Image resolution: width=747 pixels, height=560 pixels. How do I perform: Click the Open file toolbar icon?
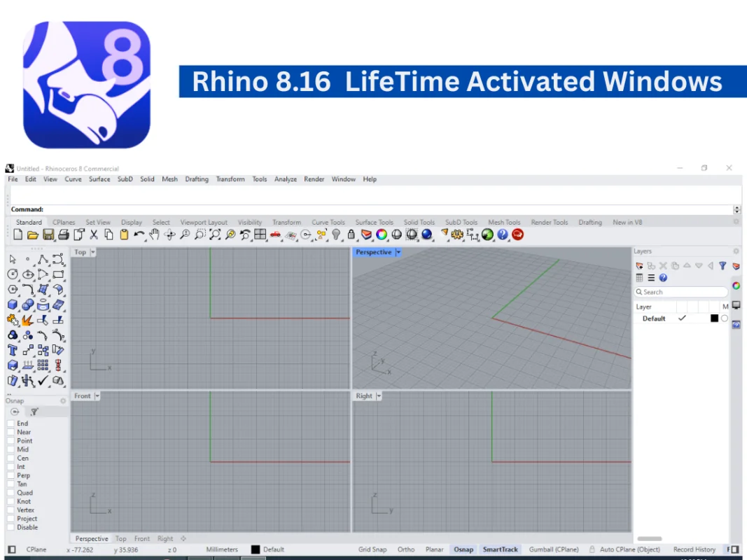pyautogui.click(x=32, y=234)
